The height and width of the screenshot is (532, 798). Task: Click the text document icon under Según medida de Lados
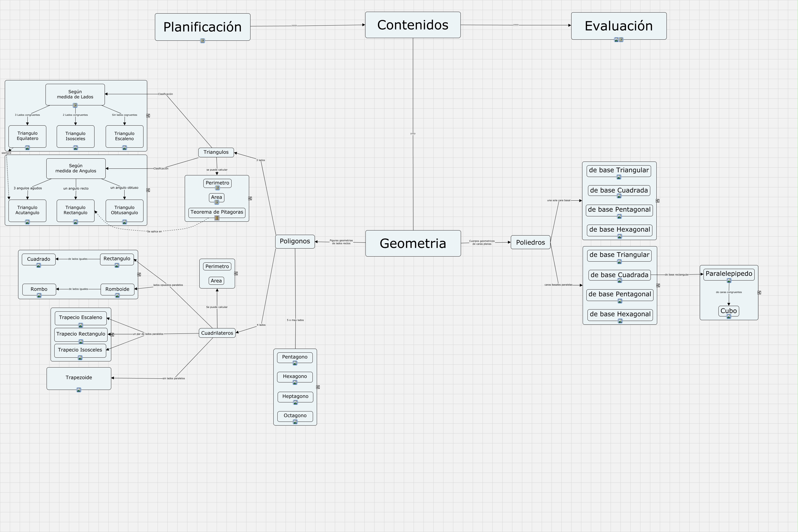tap(75, 105)
